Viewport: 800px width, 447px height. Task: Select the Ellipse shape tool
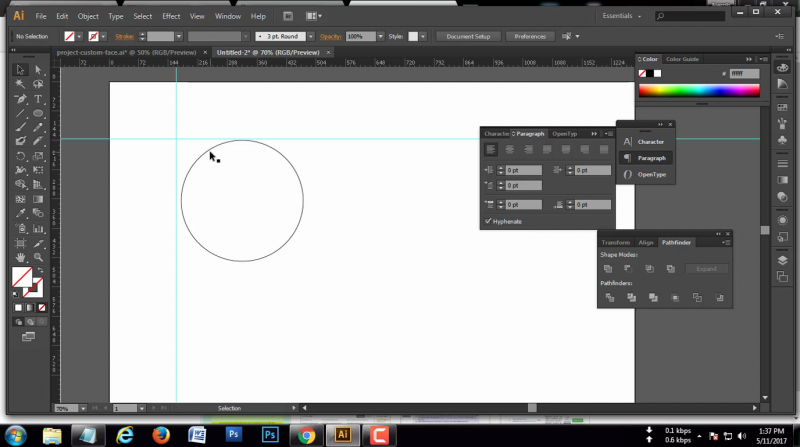pos(38,113)
